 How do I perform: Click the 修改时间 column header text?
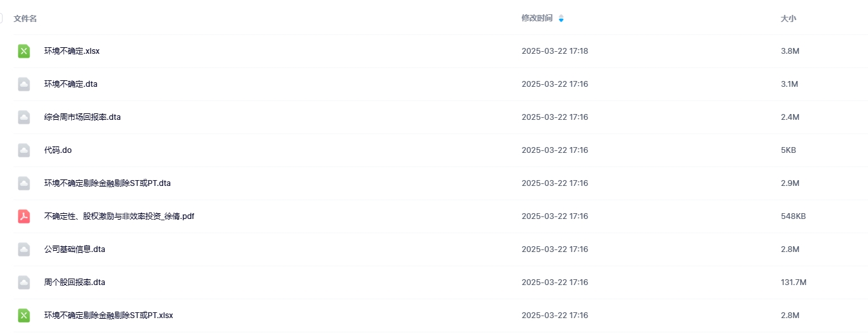(537, 18)
